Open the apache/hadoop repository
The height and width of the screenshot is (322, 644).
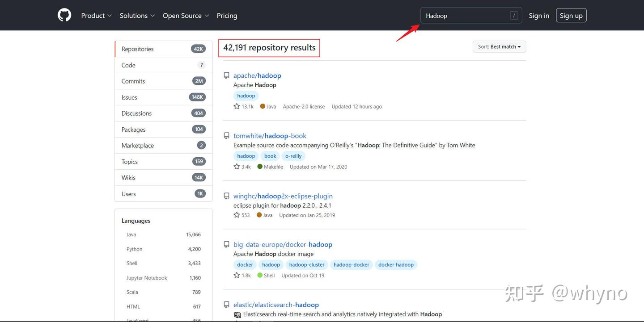(257, 75)
